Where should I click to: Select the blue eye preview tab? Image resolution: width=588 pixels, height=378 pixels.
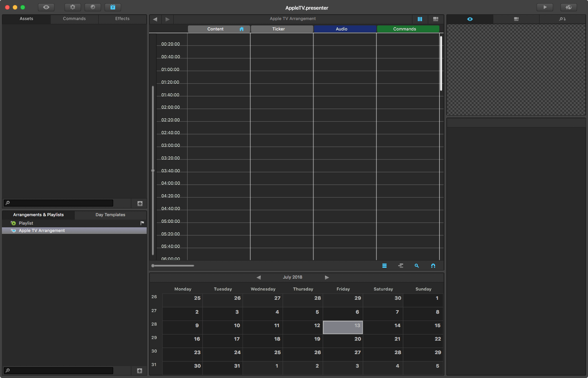tap(470, 19)
